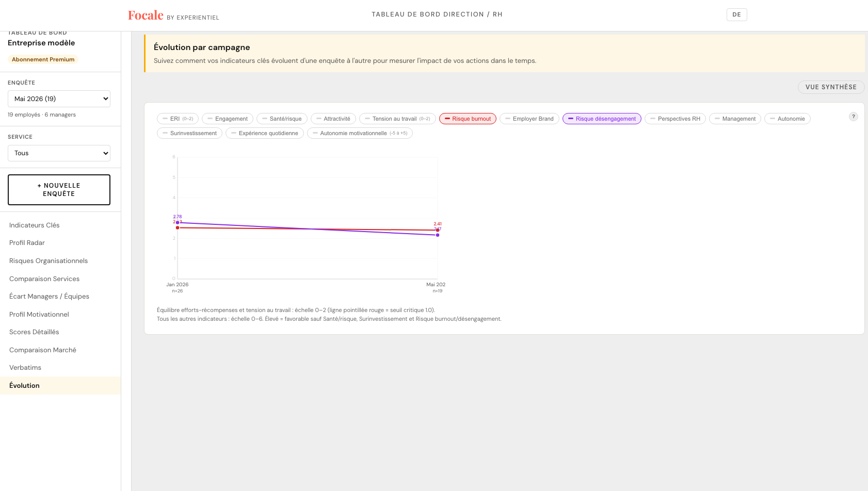
Task: Click the Abonnement Premium badge
Action: [43, 59]
